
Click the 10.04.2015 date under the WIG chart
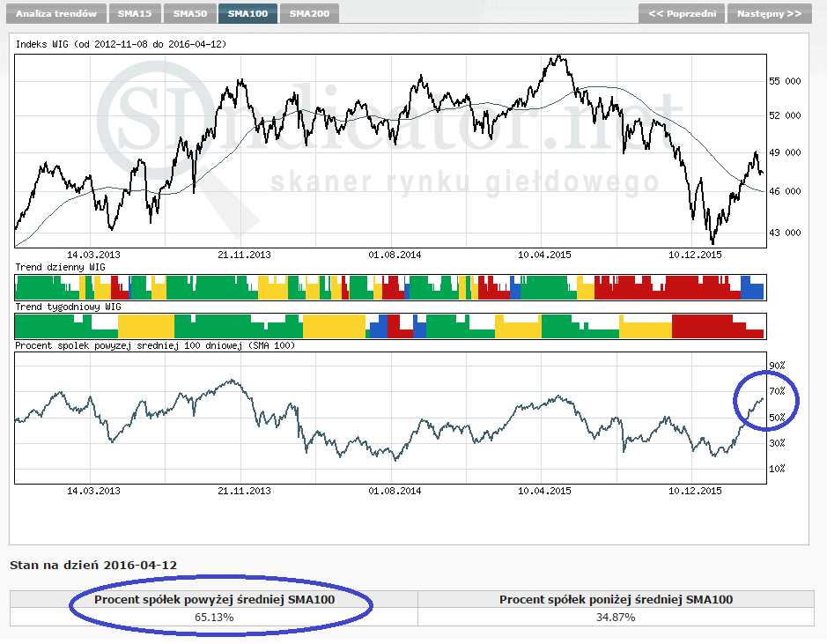click(544, 254)
